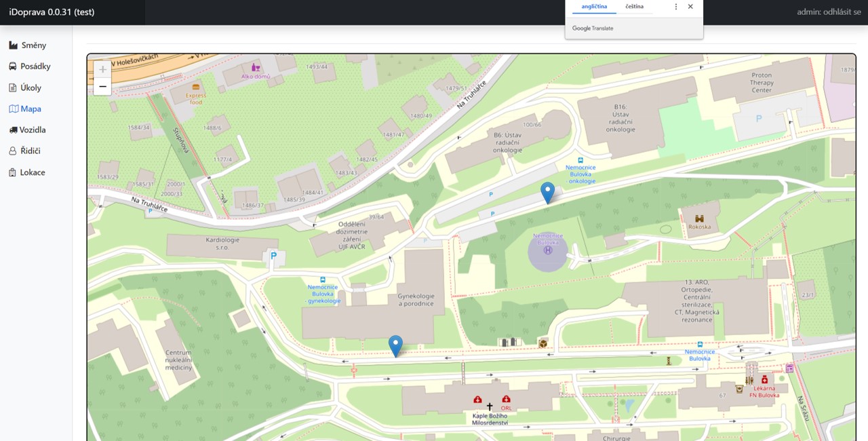Click the package locker icon near Gynekologie

[x=543, y=343]
